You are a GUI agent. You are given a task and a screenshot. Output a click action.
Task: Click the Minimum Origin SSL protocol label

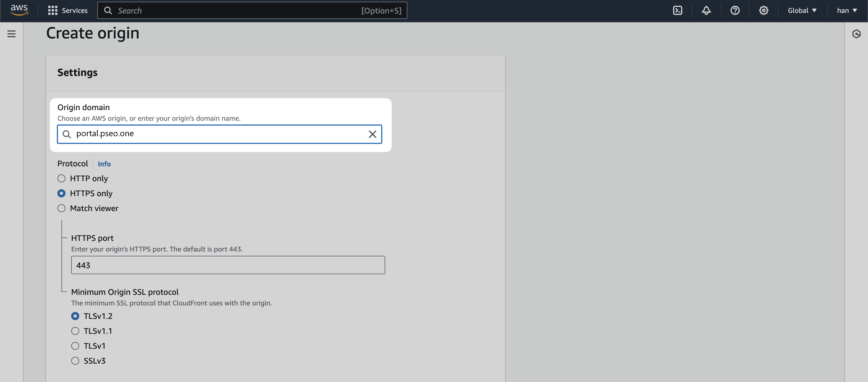tap(125, 292)
